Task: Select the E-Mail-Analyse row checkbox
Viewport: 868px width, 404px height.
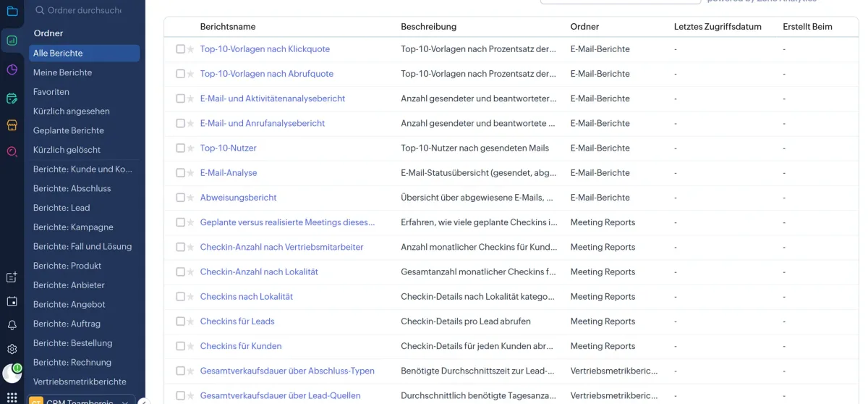Action: pos(180,173)
